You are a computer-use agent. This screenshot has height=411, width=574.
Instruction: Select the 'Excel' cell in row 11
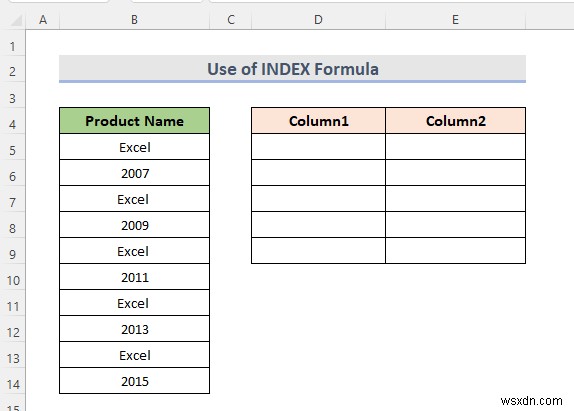pos(134,303)
